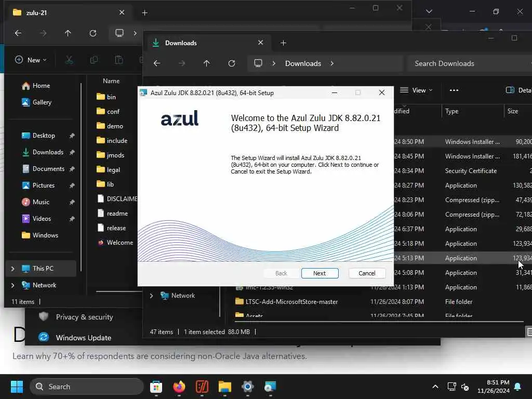Add a new tab in zulu-21 window

(x=144, y=13)
